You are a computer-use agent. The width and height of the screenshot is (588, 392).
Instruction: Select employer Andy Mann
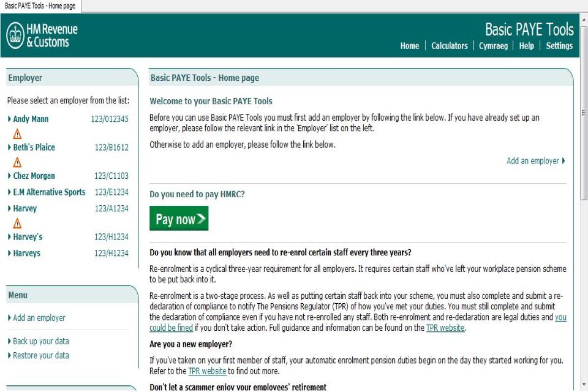pyautogui.click(x=31, y=119)
